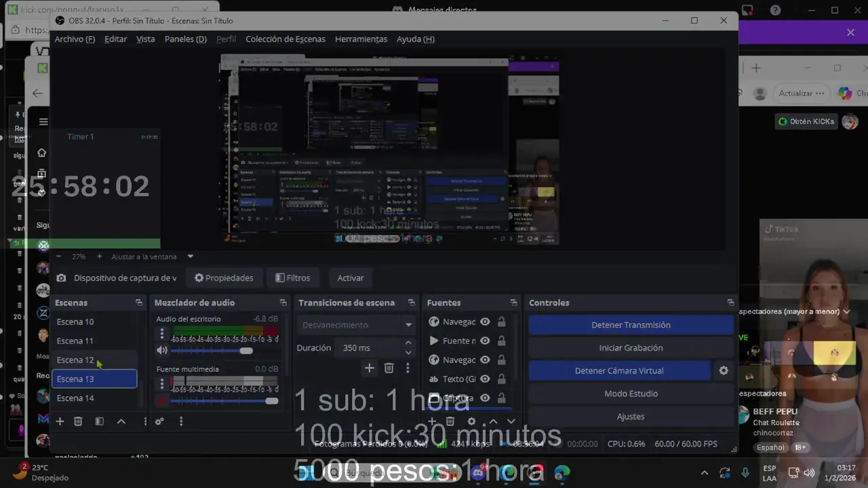Image resolution: width=868 pixels, height=488 pixels.
Task: Adjust Fuente multimedia volume slider
Action: (224, 401)
